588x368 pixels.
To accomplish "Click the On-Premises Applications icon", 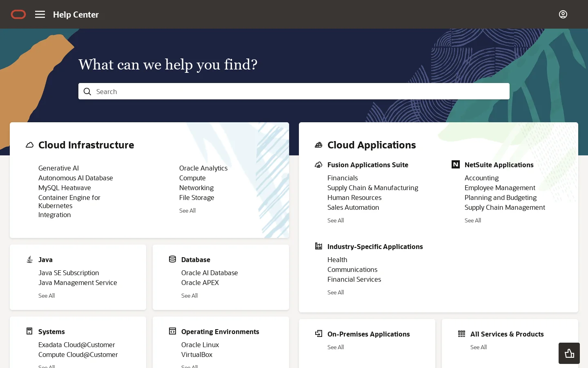I will [x=318, y=334].
